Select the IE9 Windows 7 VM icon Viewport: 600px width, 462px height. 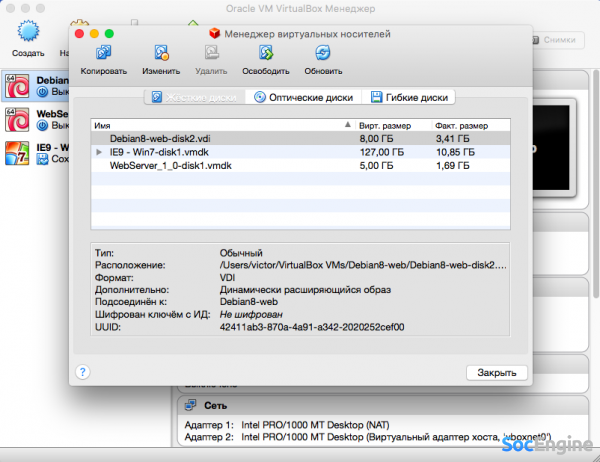coord(17,153)
